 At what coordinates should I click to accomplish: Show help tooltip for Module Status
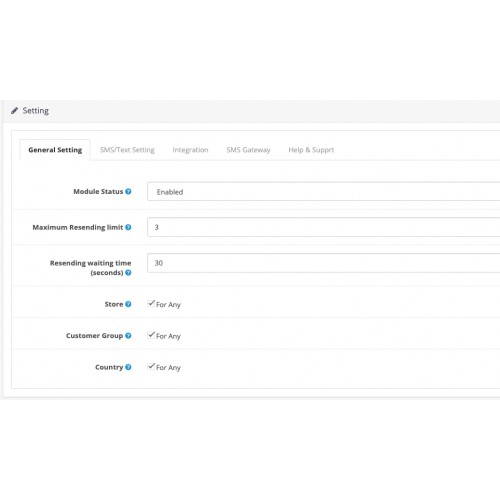[x=128, y=191]
